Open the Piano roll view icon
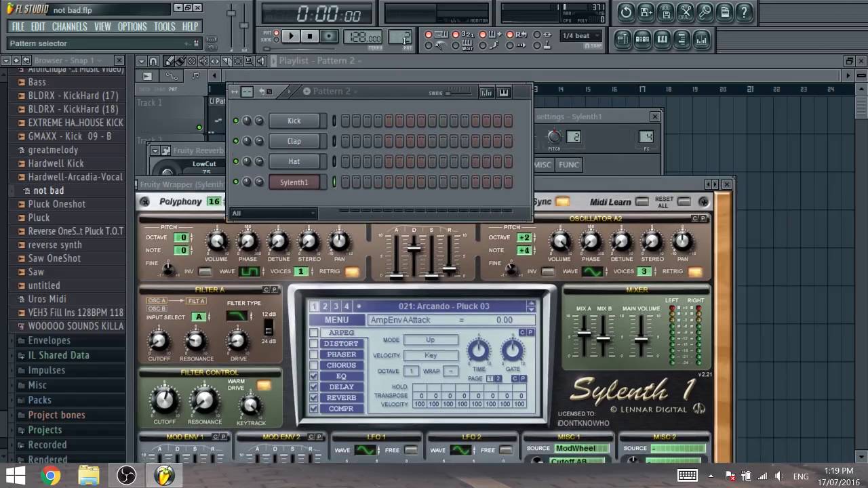The width and height of the screenshot is (868, 488). [662, 40]
